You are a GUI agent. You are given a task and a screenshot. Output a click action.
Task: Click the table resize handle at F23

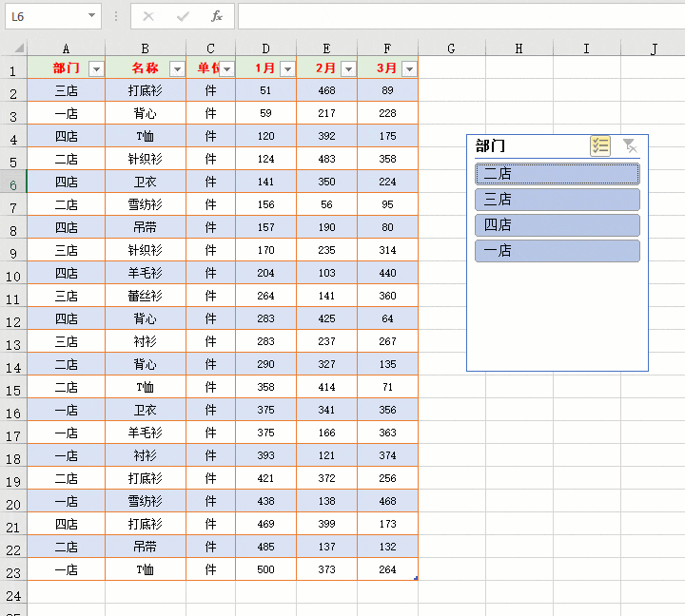(x=416, y=578)
